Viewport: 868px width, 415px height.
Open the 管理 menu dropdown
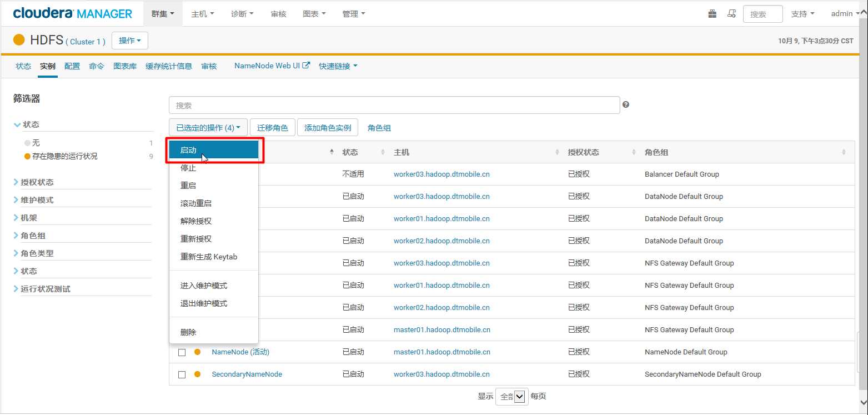pos(354,14)
